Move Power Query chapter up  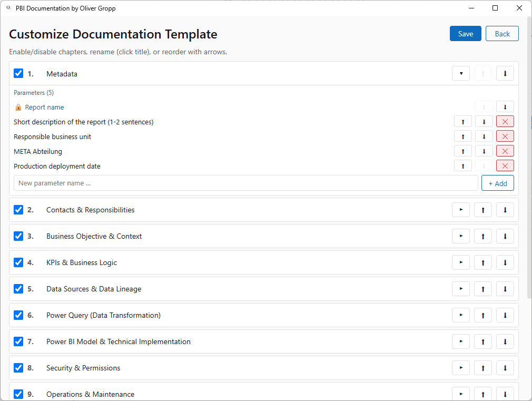pos(483,315)
